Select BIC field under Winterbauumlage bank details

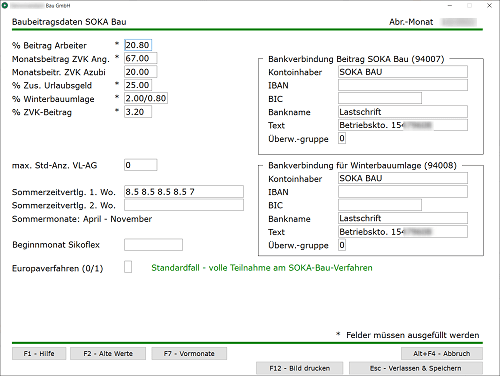point(380,205)
